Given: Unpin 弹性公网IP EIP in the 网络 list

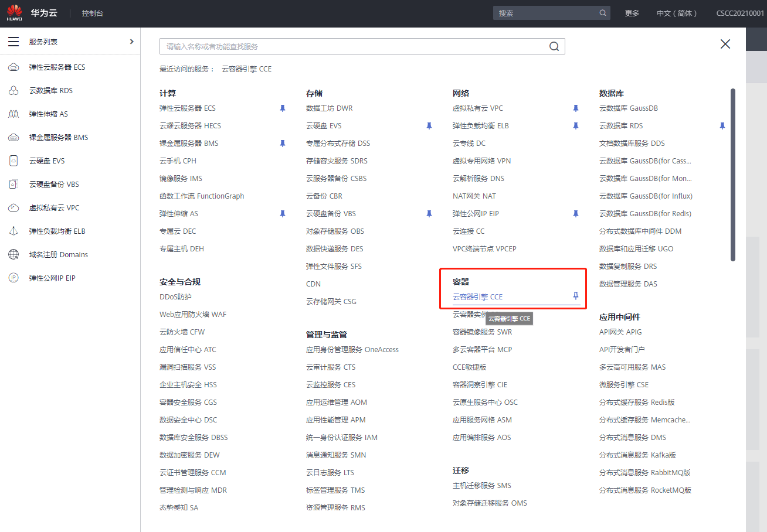Looking at the screenshot, I should tap(576, 214).
